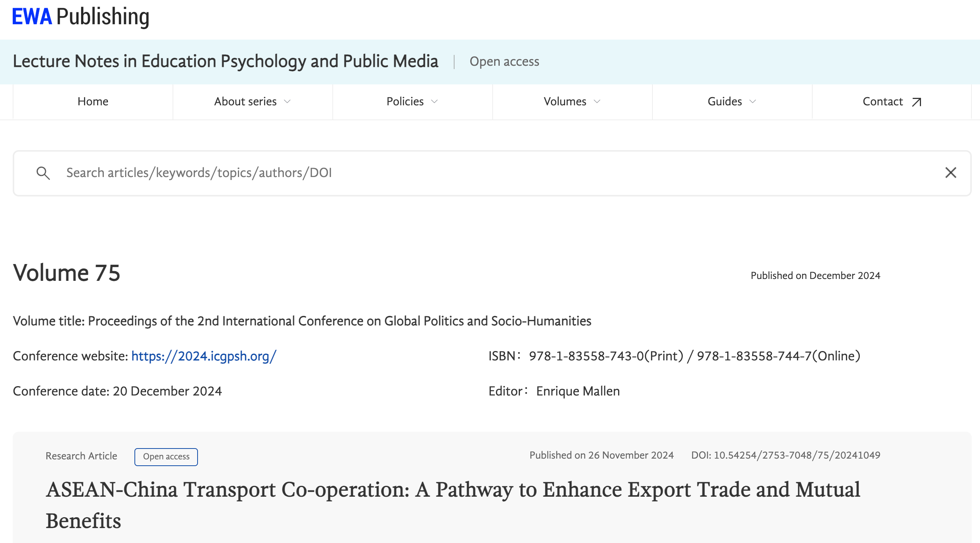Click the Policies menu item
This screenshot has height=543, width=980.
(x=405, y=102)
